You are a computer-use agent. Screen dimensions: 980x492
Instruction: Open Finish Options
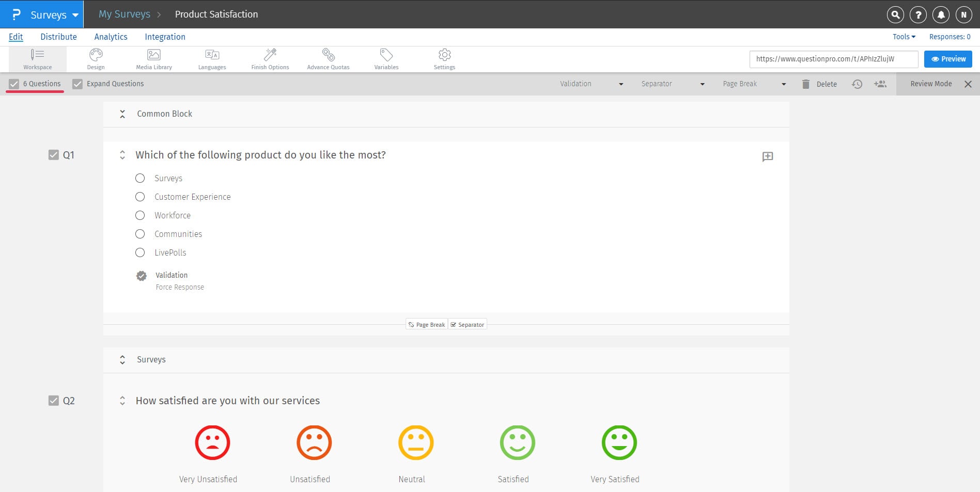[270, 58]
